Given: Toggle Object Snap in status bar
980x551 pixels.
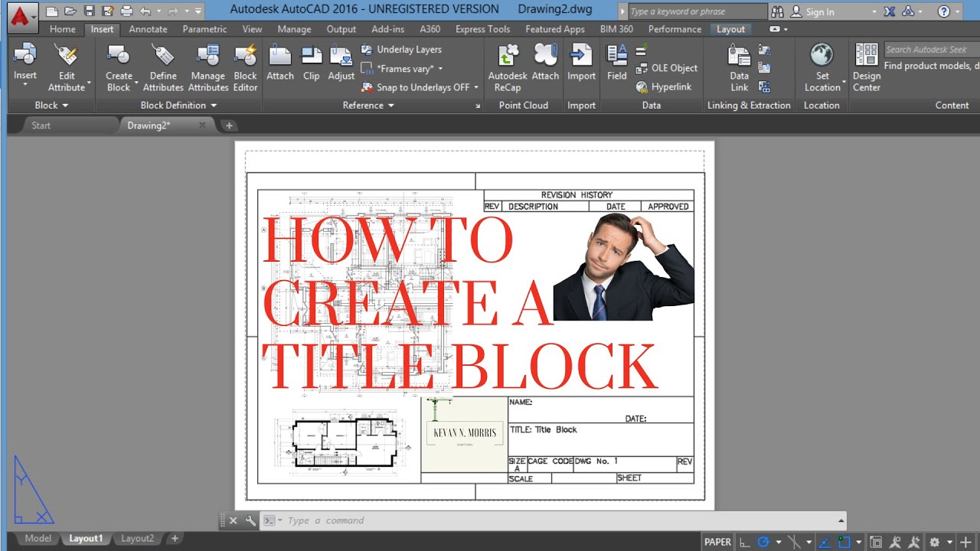Looking at the screenshot, I should coord(844,542).
